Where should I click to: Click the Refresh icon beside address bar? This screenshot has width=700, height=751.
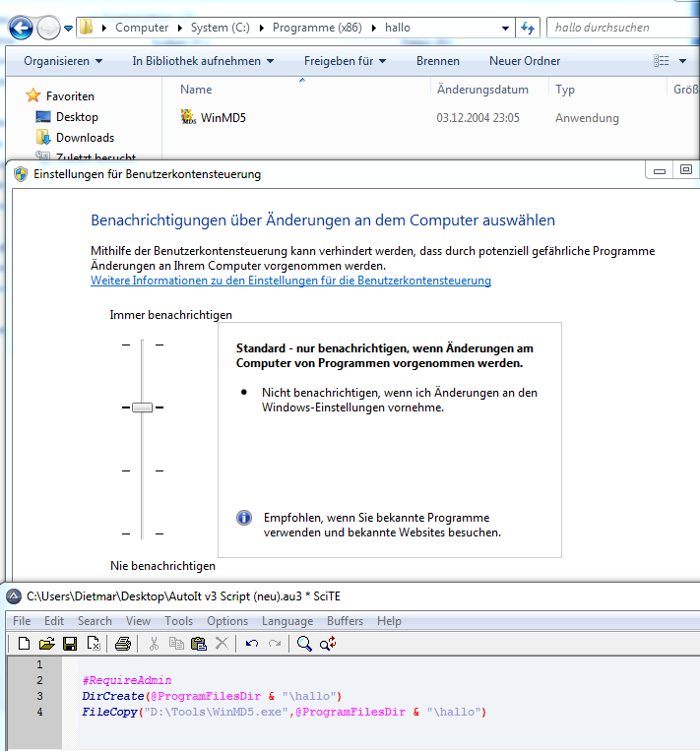[x=528, y=28]
